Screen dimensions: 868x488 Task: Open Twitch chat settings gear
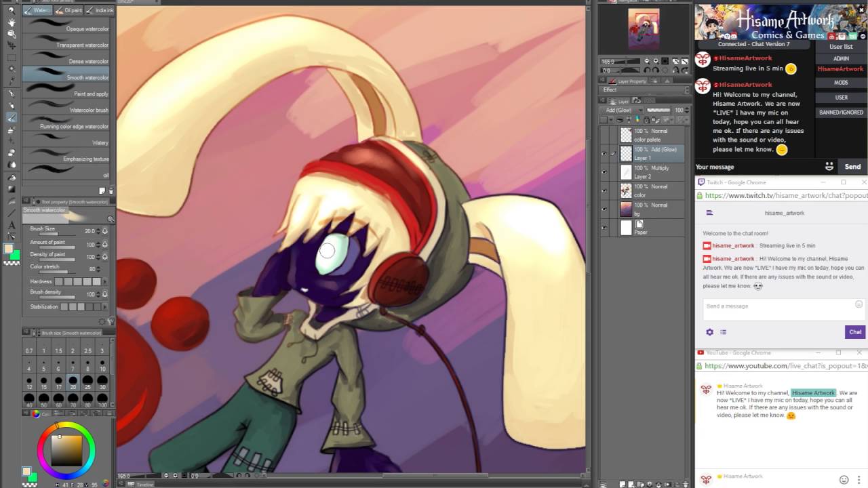[709, 332]
